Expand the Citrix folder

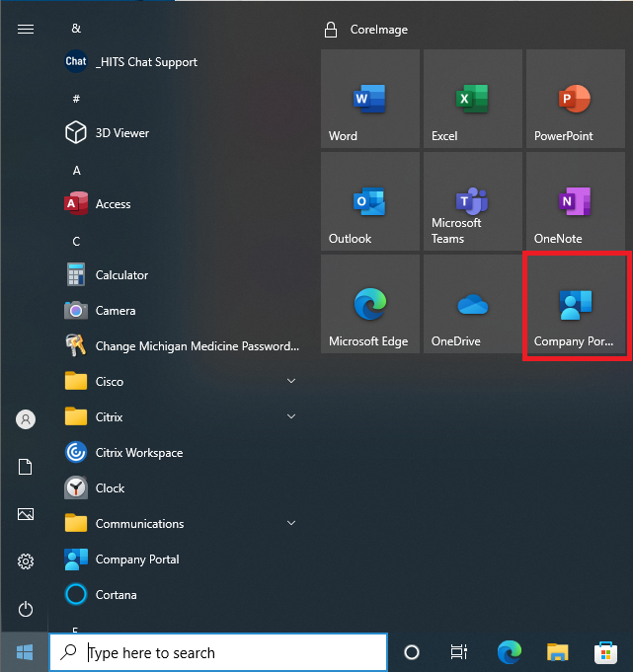(180, 417)
